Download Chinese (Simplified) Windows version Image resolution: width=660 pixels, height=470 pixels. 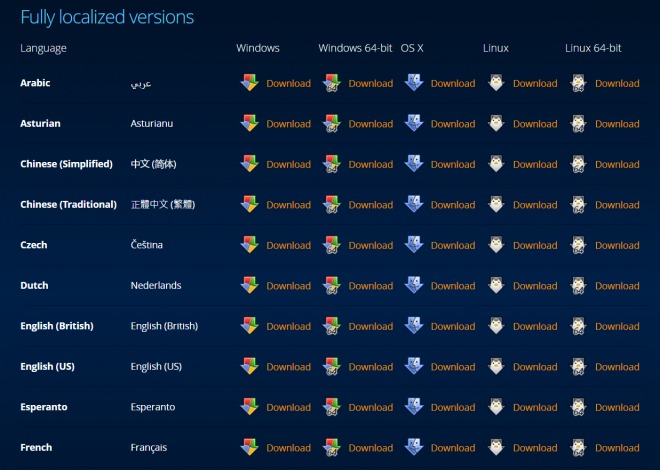click(x=288, y=164)
